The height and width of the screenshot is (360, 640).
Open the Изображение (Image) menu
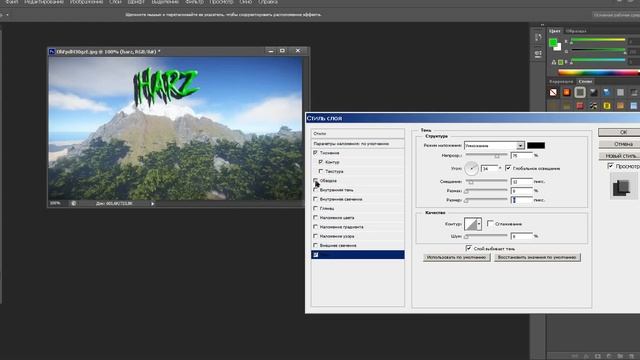87,2
